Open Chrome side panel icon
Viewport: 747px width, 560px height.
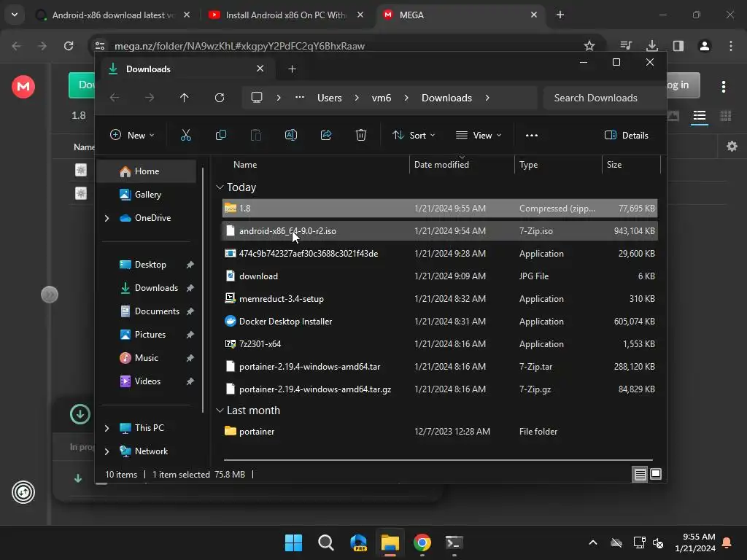[678, 46]
